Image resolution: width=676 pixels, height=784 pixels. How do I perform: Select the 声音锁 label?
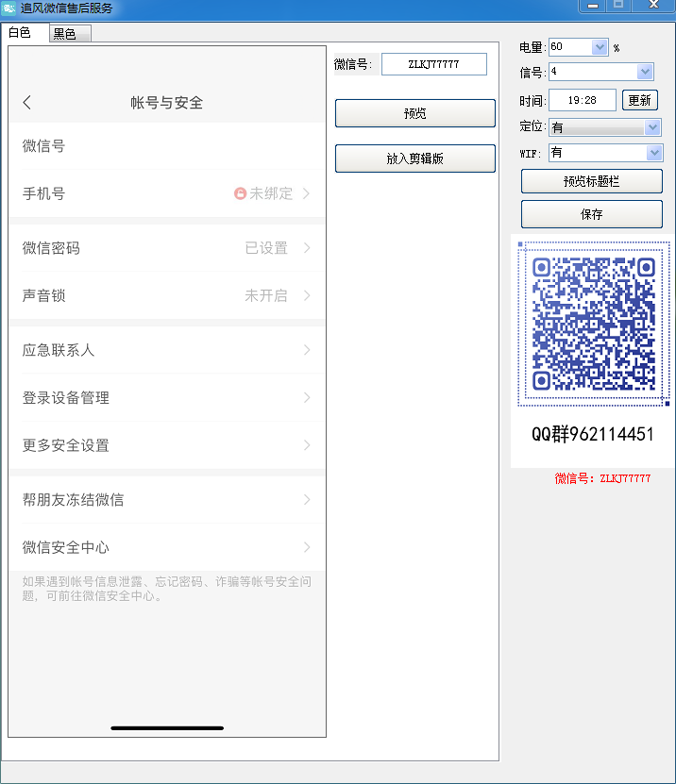[x=43, y=295]
